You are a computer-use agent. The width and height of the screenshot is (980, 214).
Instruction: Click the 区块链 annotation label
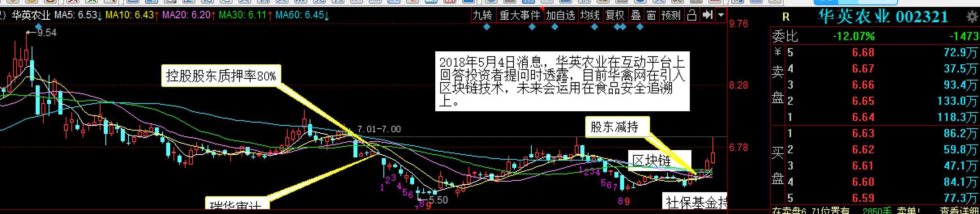(660, 161)
